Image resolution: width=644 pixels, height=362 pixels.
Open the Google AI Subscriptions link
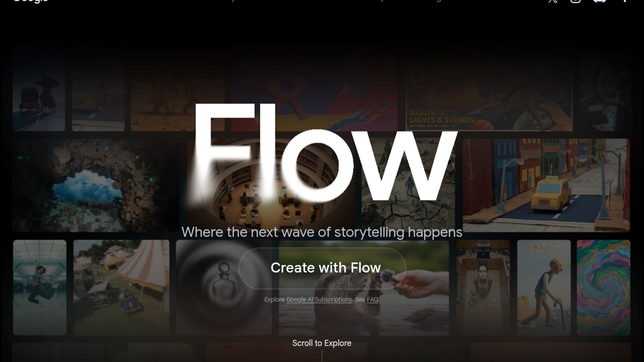point(319,300)
